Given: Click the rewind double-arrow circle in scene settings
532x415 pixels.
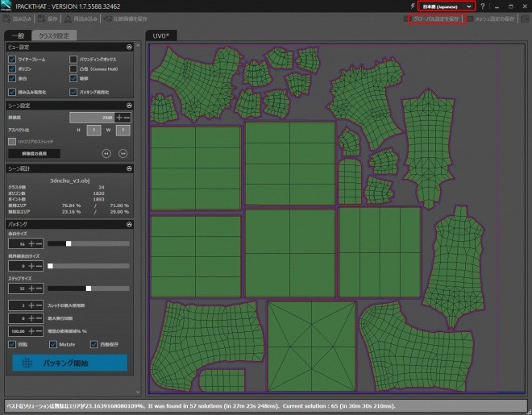Looking at the screenshot, I should [x=106, y=154].
